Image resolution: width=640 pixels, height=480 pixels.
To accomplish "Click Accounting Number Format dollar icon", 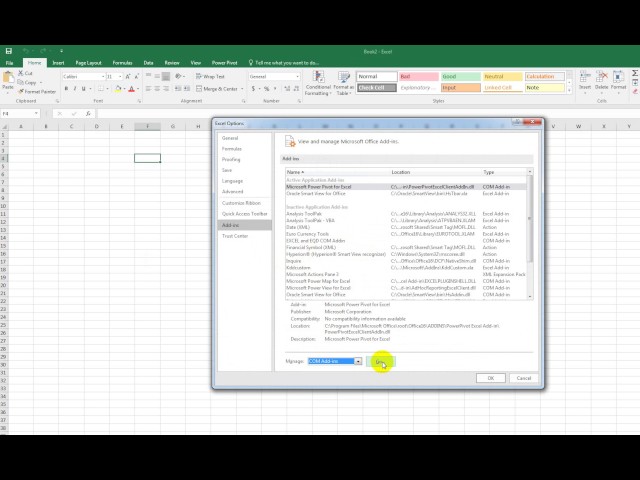I will (x=253, y=89).
